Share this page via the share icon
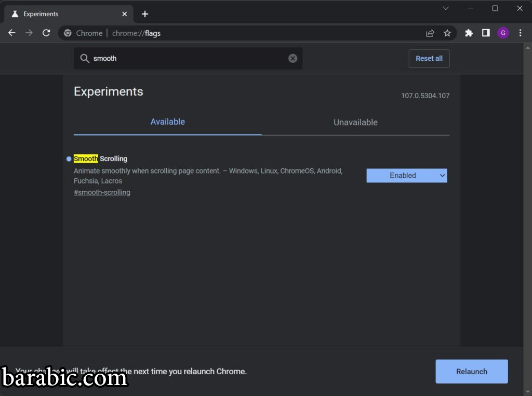Image resolution: width=532 pixels, height=396 pixels. pos(430,33)
